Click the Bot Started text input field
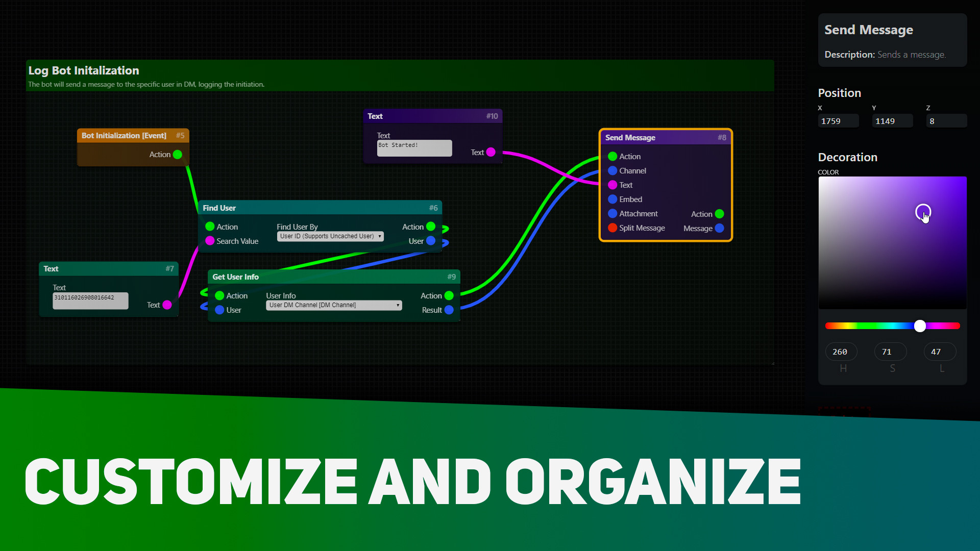Viewport: 980px width, 551px height. click(414, 146)
